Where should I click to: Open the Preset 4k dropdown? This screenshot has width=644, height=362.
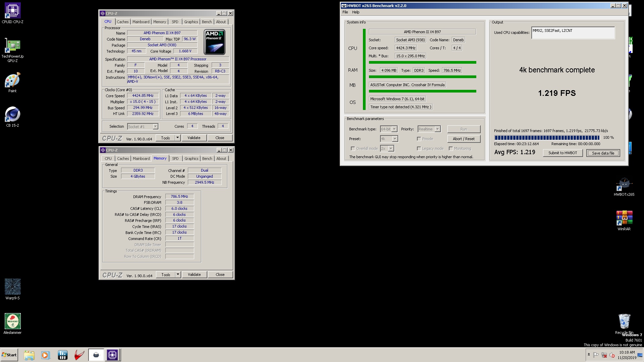pyautogui.click(x=395, y=139)
